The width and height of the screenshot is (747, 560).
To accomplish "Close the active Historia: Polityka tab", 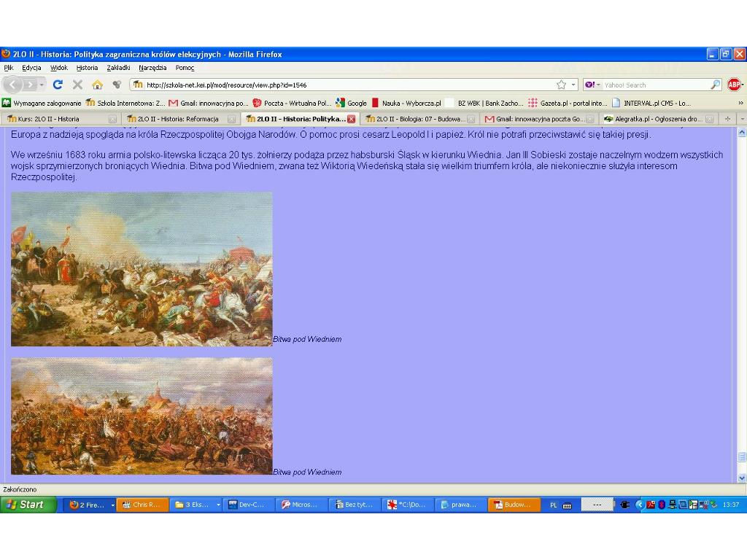I will pos(351,119).
